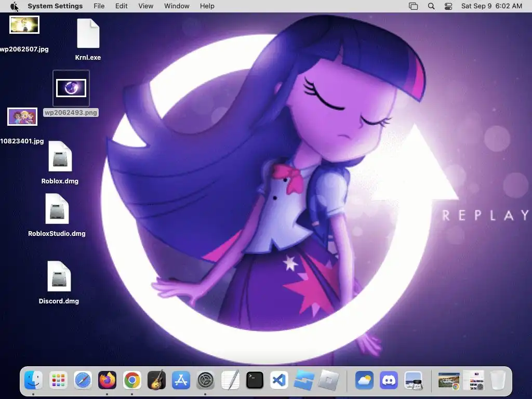Launch Terminal from the dock

click(x=255, y=380)
